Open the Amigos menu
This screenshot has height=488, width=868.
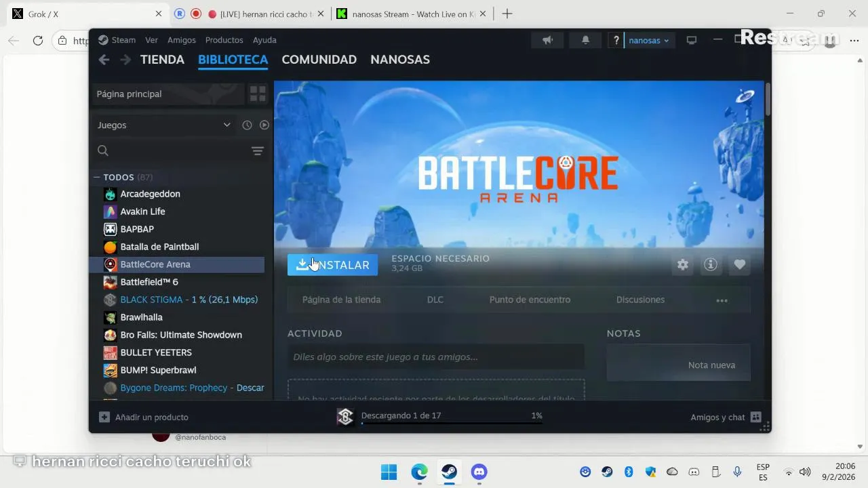click(x=182, y=40)
